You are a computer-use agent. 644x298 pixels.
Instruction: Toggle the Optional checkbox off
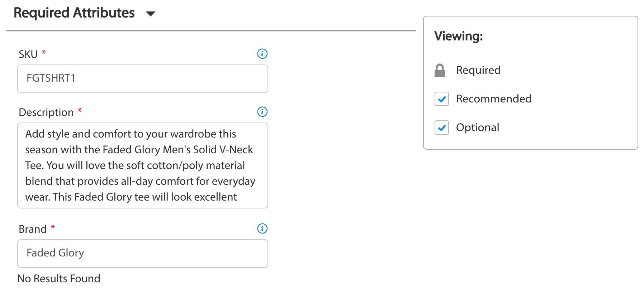[x=442, y=128]
